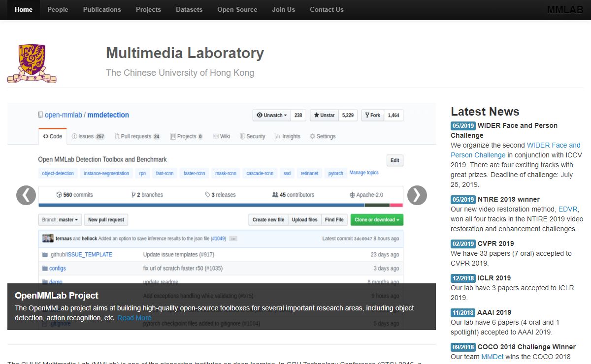Click the NTIRE 2019 winner headline
This screenshot has height=364, width=591.
tap(509, 199)
